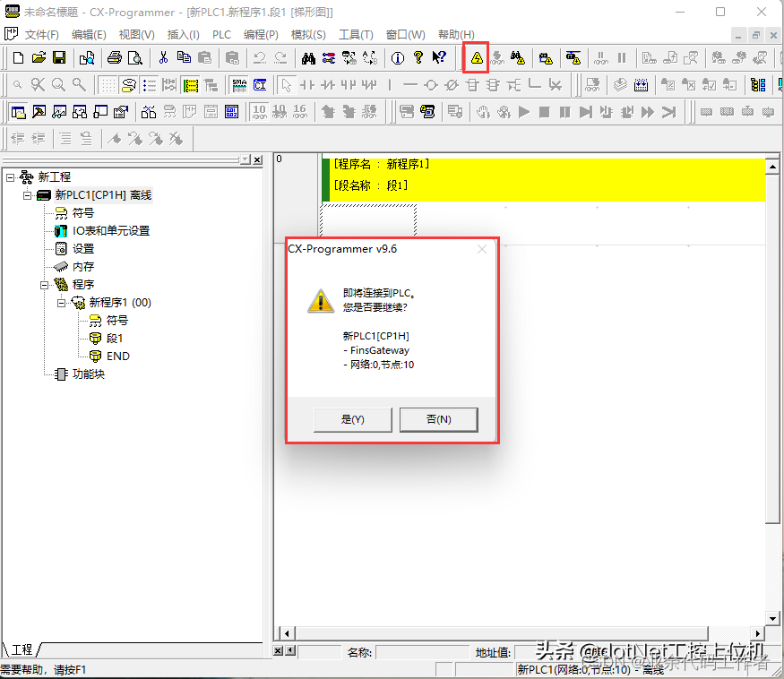Open the 文件(F) menu
Viewport: 784px width, 679px height.
[41, 35]
